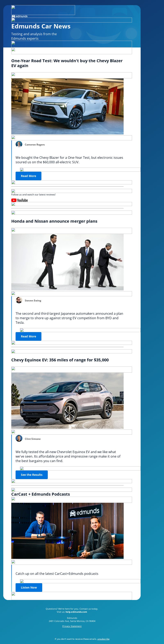The height and width of the screenshot is (644, 164).
Task: Click Clint Simone author avatar
Action: point(19,438)
